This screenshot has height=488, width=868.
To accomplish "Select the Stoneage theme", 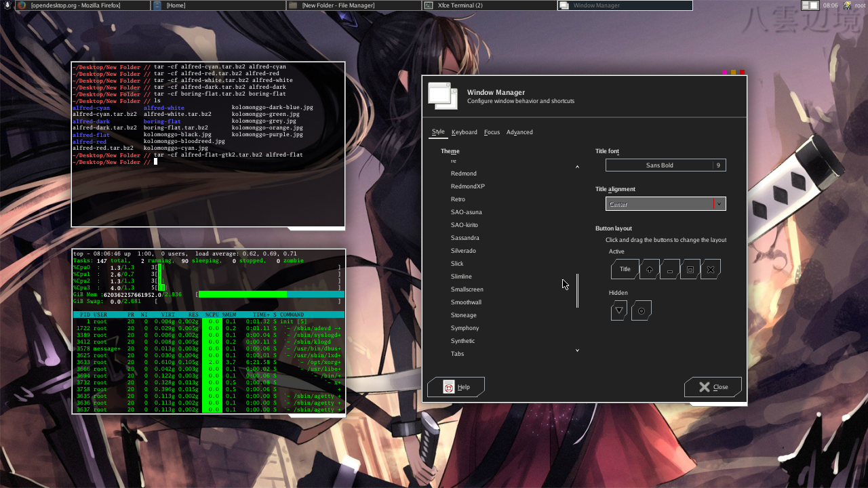I will pyautogui.click(x=464, y=315).
